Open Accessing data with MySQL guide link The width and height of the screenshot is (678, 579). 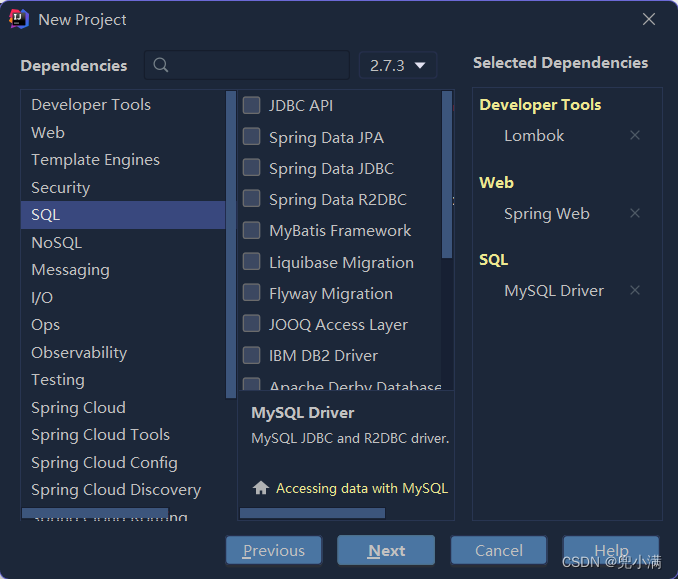pyautogui.click(x=362, y=488)
